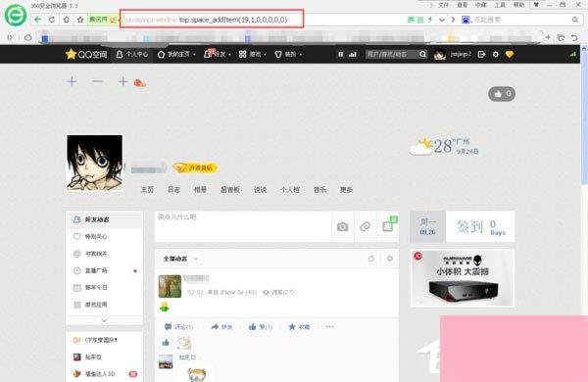Click the vertical page scrollbar
The height and width of the screenshot is (382, 588).
pos(584,117)
